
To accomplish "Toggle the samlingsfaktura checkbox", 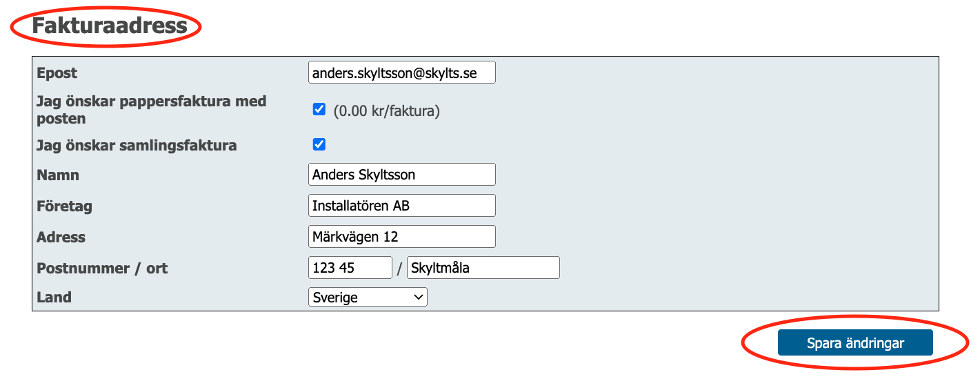I will click(x=319, y=144).
